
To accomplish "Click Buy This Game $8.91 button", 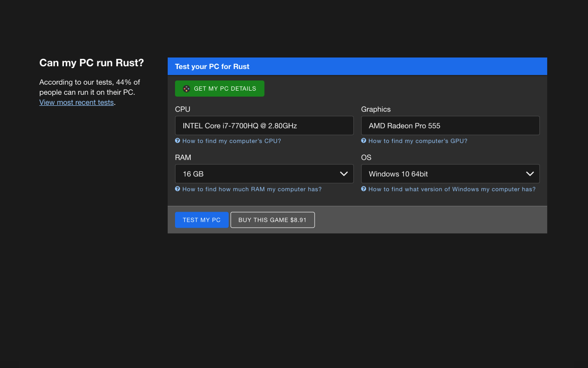I will (272, 220).
